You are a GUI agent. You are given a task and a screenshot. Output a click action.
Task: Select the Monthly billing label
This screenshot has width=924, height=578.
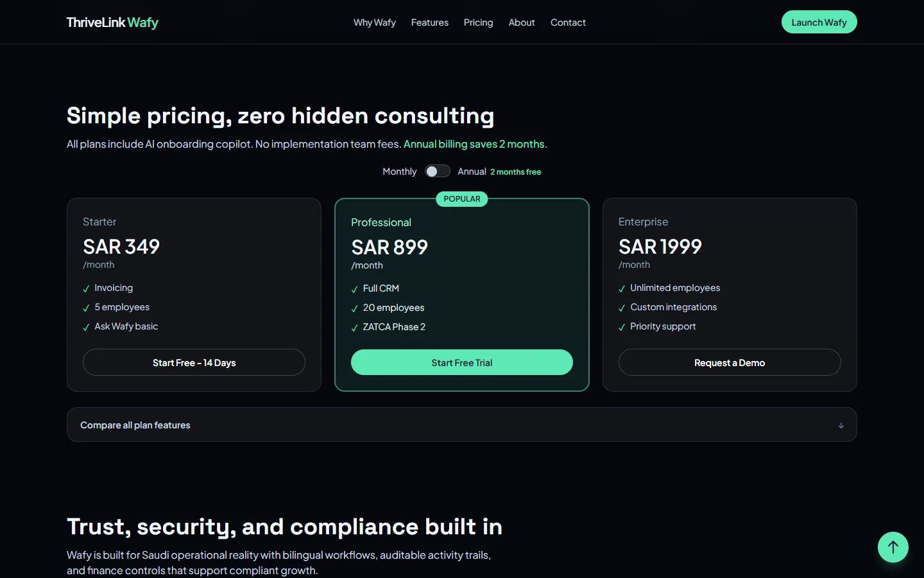click(399, 171)
